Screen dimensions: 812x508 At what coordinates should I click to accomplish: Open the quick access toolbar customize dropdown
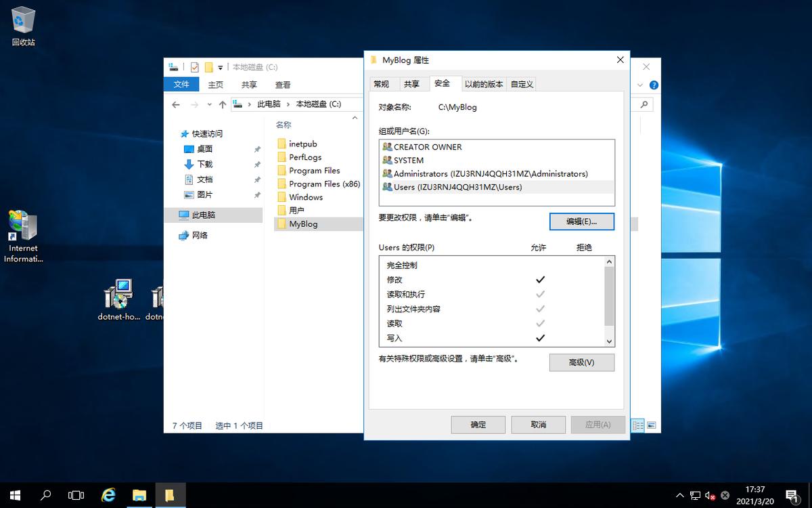pos(221,68)
